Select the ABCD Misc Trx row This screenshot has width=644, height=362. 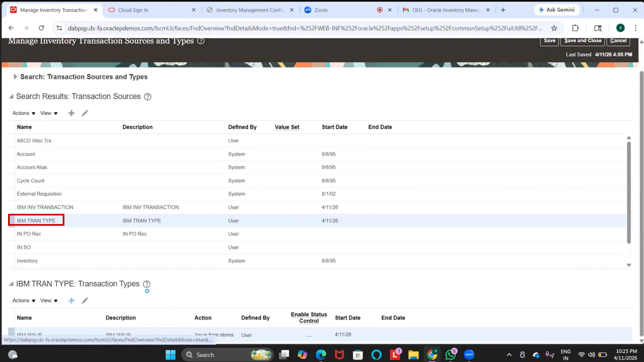pyautogui.click(x=317, y=141)
